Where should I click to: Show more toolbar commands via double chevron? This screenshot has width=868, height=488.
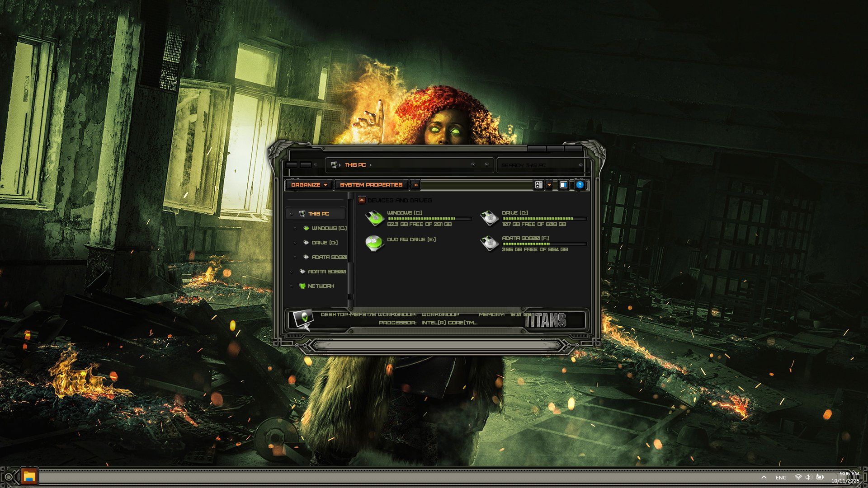[415, 185]
